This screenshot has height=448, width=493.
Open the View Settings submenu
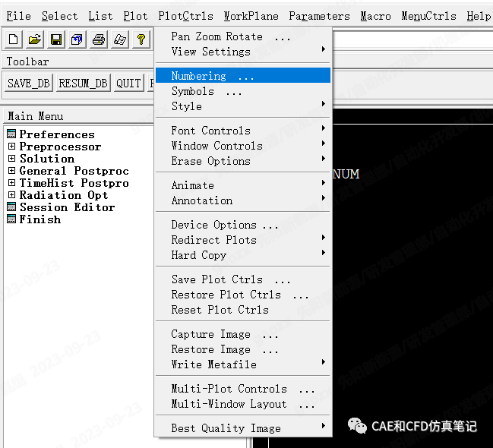tap(243, 52)
